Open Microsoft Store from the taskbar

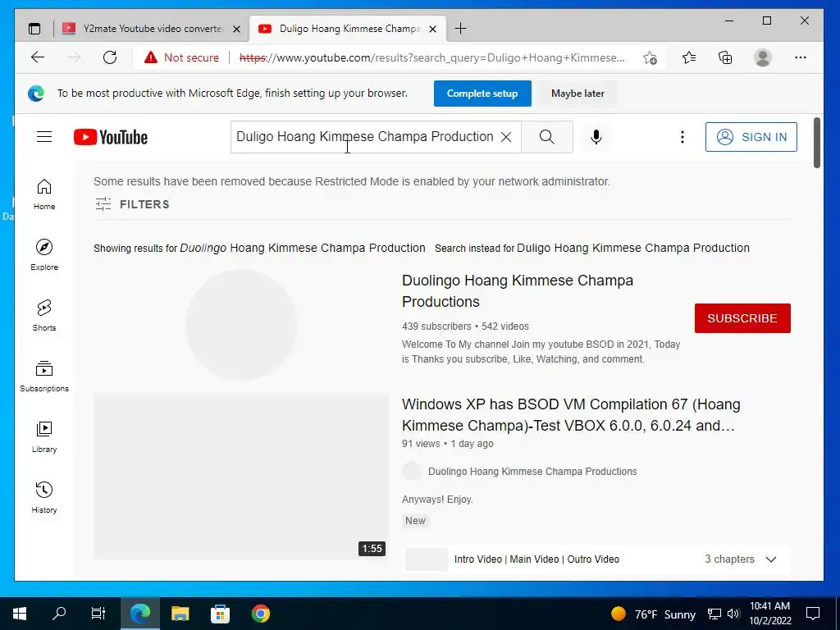(220, 614)
